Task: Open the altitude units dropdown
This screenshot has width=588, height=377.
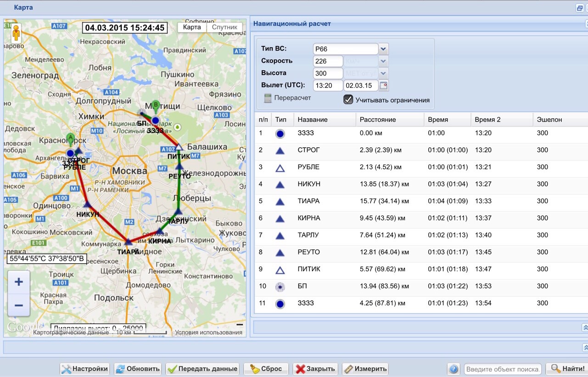Action: coord(383,73)
